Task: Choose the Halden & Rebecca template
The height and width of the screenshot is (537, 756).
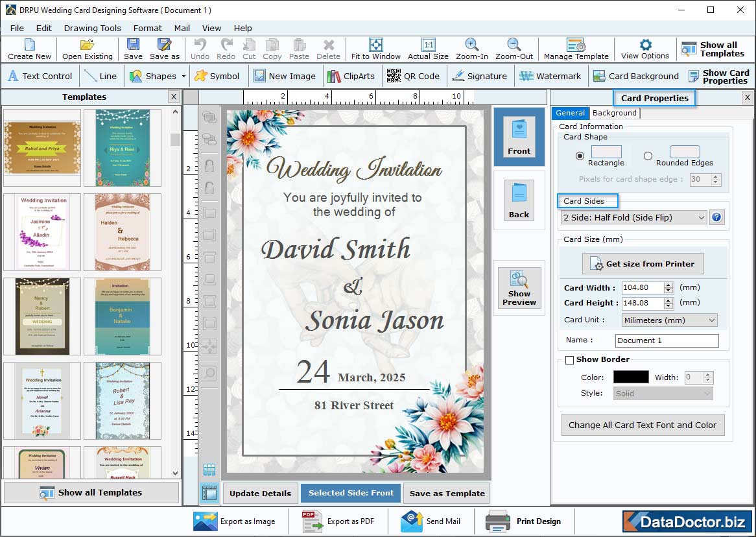Action: 122,232
